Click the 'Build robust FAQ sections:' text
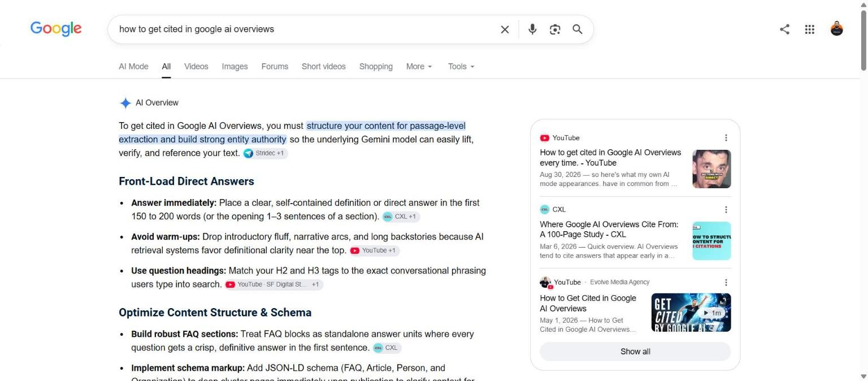Viewport: 868px width, 381px height. pyautogui.click(x=185, y=334)
